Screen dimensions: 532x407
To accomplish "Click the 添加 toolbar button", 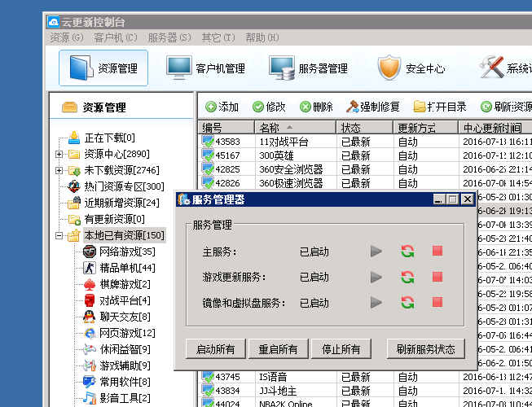I will coord(222,107).
